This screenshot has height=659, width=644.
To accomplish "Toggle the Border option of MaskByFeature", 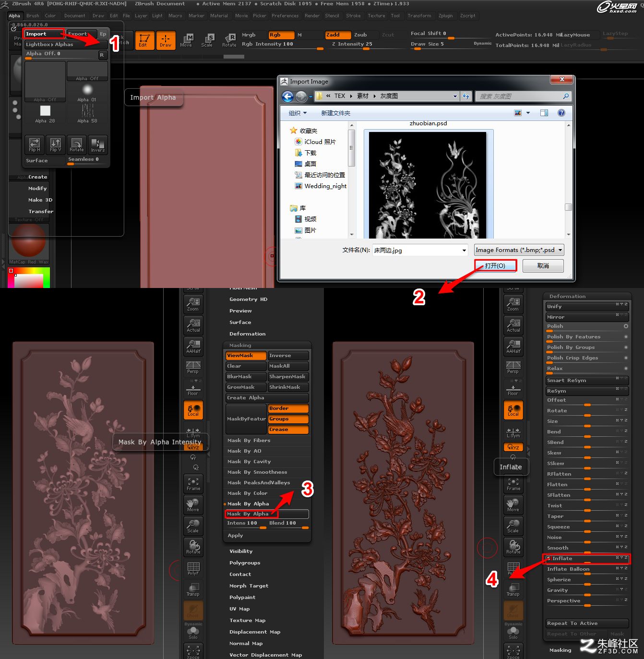I will pos(288,408).
